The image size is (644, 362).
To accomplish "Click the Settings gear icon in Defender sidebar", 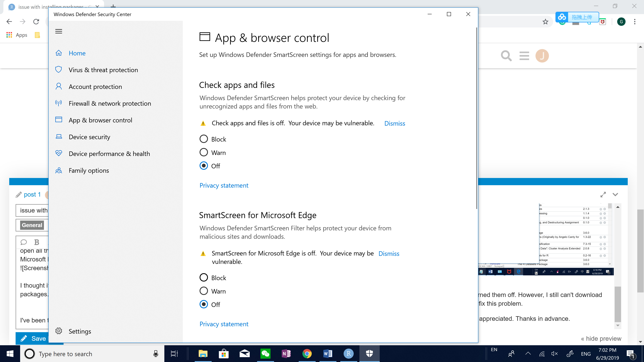I will tap(59, 331).
